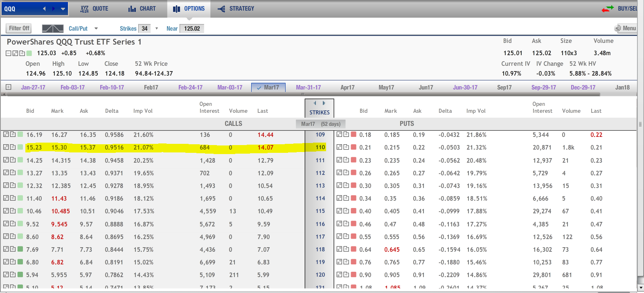The height and width of the screenshot is (293, 644).
Task: Click the left arrow above STRIKES
Action: 315,103
